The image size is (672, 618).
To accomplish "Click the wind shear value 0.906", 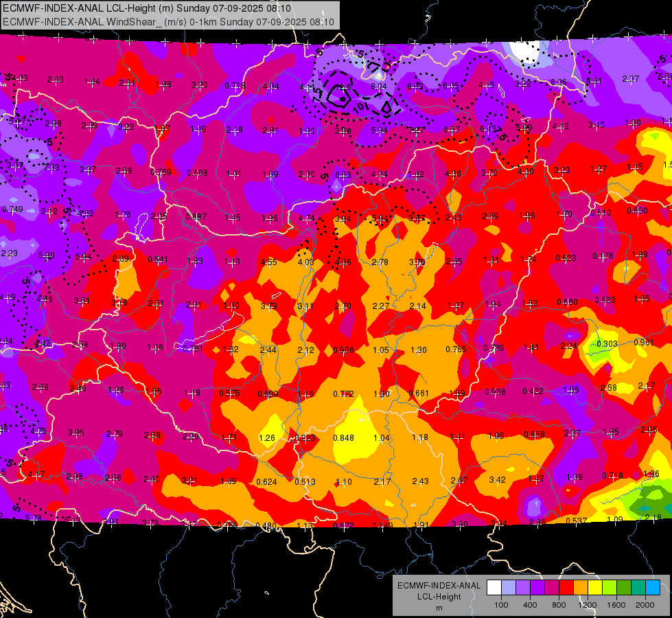I will 343,350.
